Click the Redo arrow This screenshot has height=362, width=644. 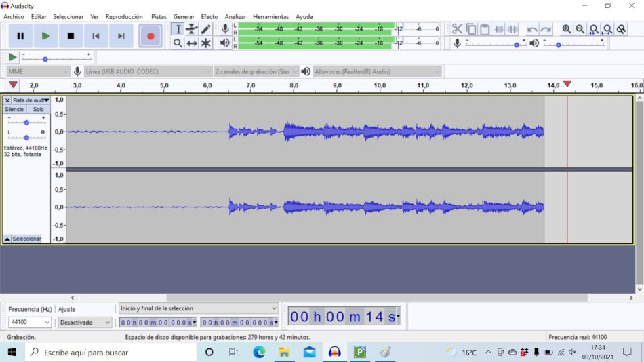point(546,29)
